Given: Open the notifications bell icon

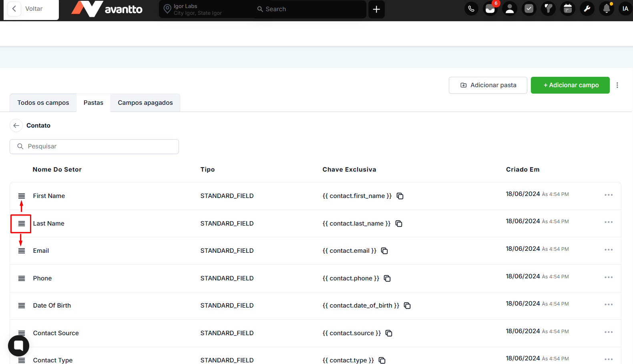Looking at the screenshot, I should coord(607,9).
